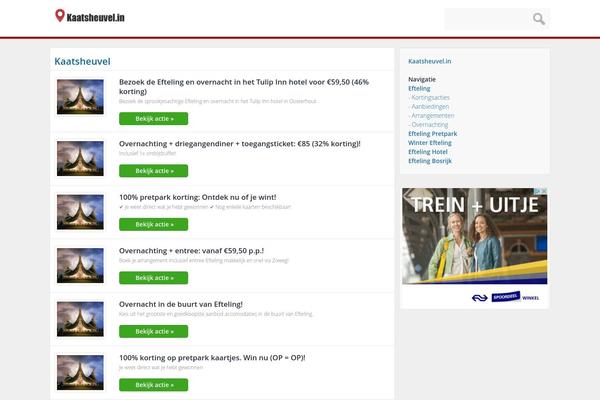This screenshot has width=600, height=400.
Task: Open Aanbiedingen sub-link
Action: pos(429,106)
